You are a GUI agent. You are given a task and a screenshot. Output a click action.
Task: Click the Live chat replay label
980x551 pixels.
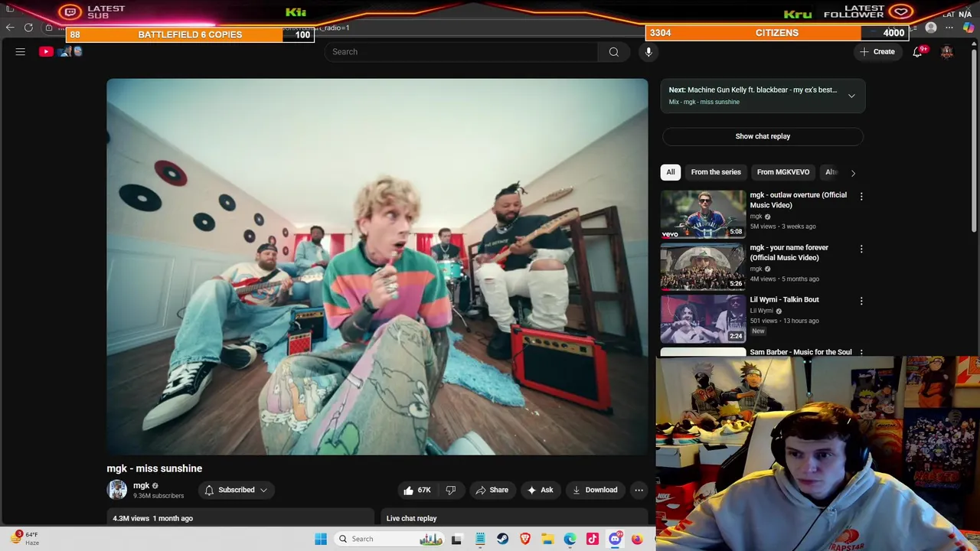(x=411, y=519)
